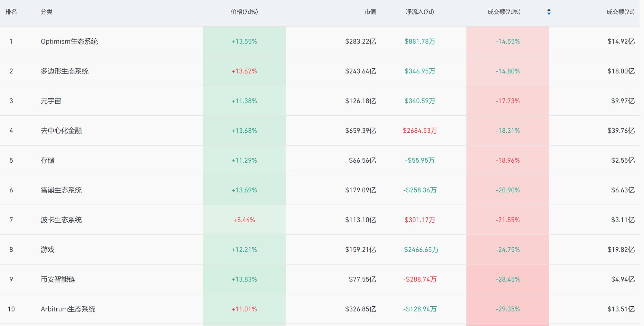Sort by 市值 column header
Screen dimensions: 644x326
[370, 12]
